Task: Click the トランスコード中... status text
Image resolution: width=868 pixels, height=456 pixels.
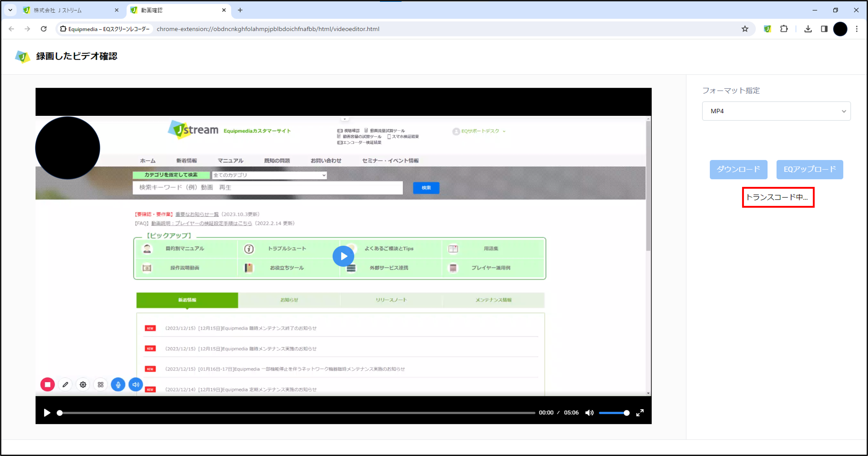Action: coord(777,197)
